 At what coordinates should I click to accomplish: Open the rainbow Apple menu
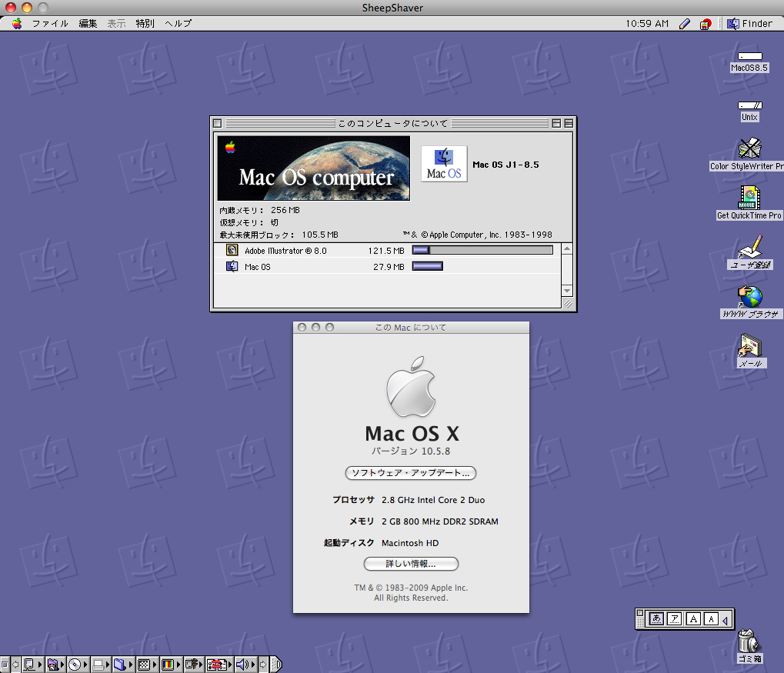(x=17, y=24)
